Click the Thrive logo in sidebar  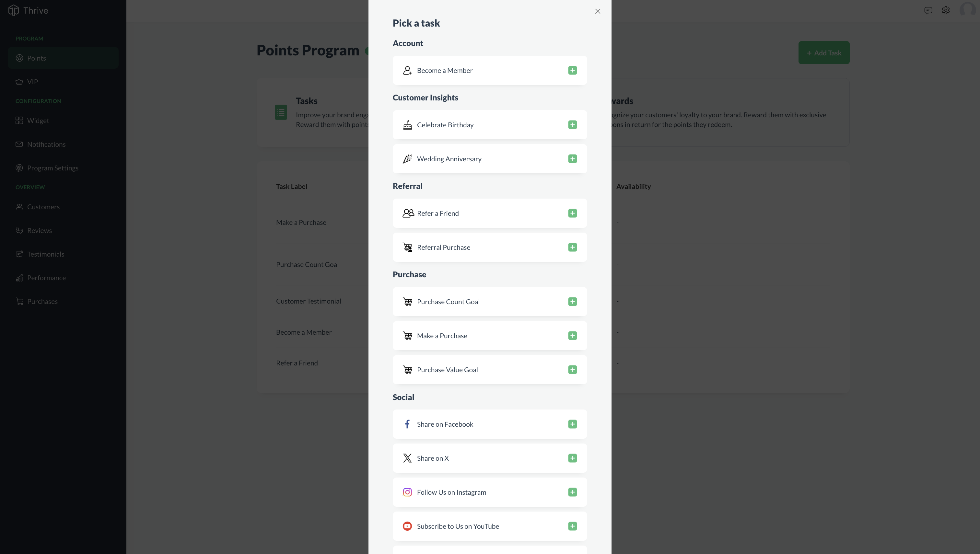point(14,10)
